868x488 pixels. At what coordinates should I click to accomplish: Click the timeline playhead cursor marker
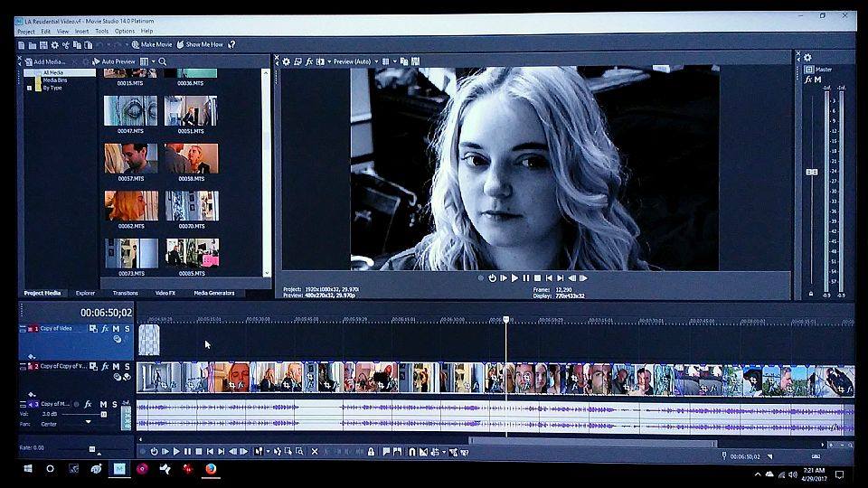click(x=505, y=319)
